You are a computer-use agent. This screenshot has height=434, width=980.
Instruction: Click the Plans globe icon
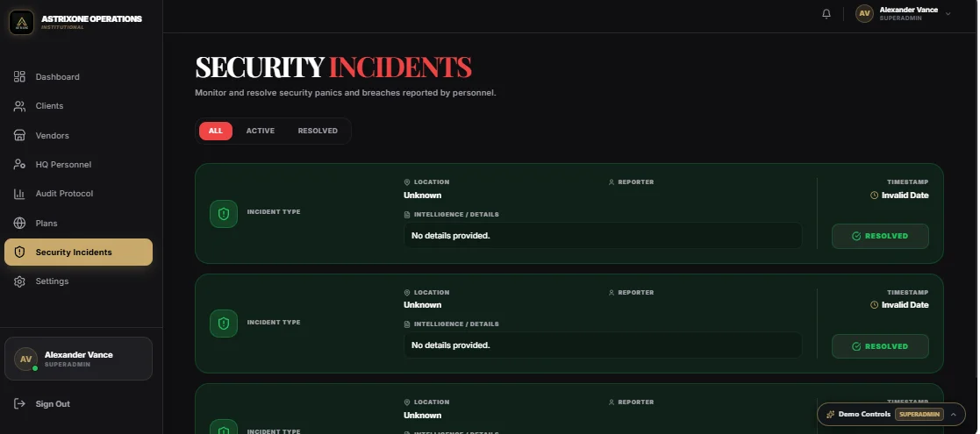[x=19, y=223]
